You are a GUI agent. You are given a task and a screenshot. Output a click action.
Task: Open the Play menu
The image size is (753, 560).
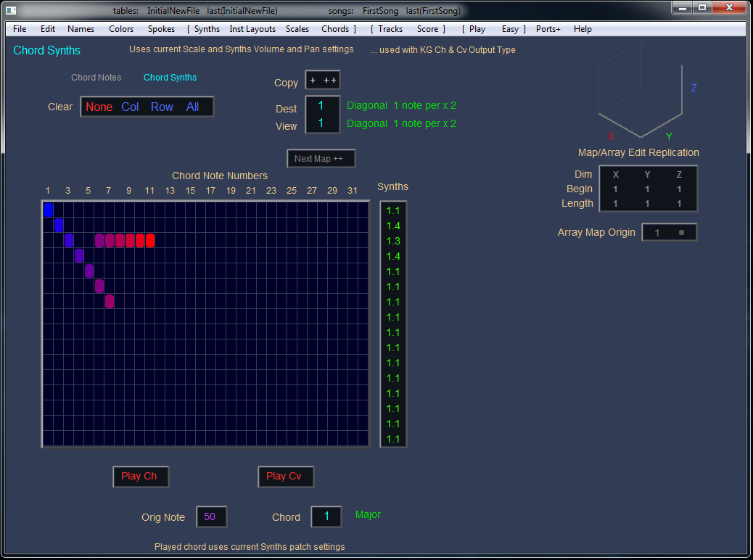tap(477, 29)
